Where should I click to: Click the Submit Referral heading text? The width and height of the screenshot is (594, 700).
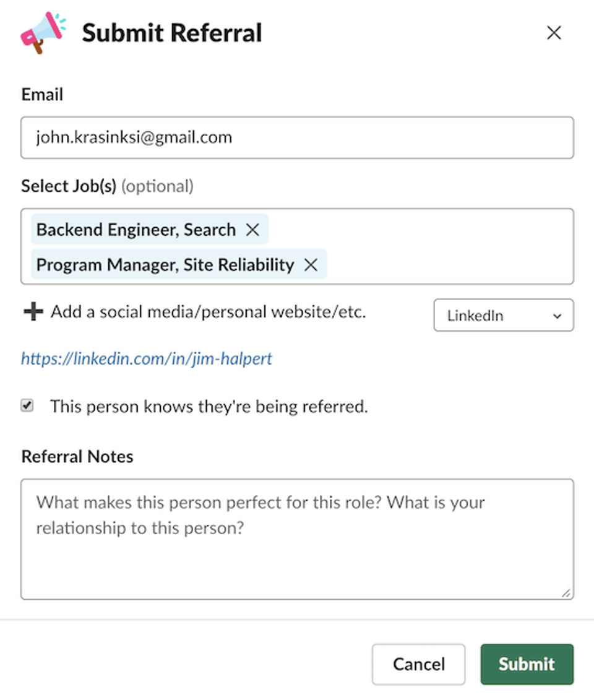coord(172,33)
